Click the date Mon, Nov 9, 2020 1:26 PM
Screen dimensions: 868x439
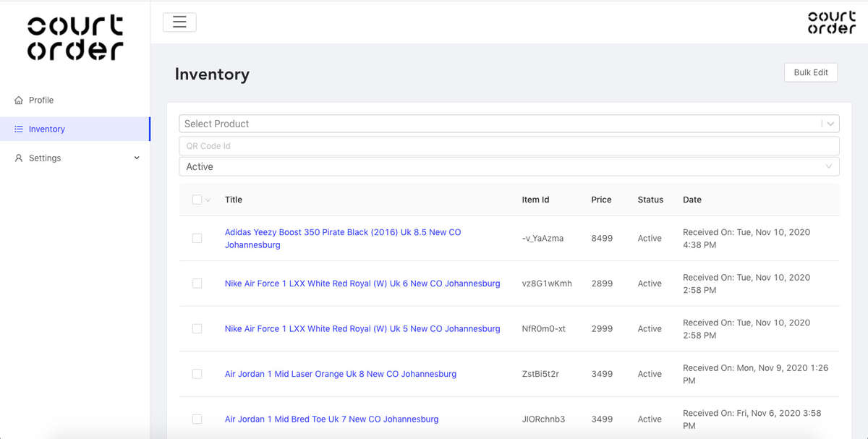pyautogui.click(x=756, y=374)
